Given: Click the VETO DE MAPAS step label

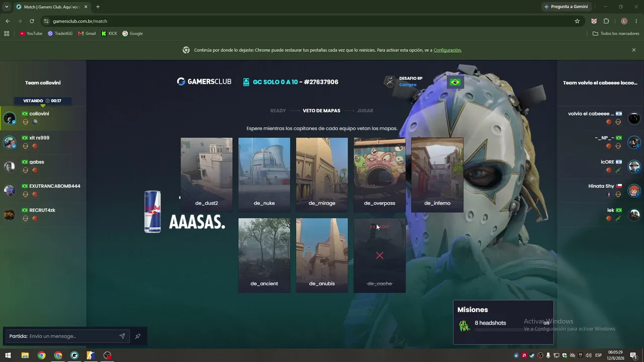Looking at the screenshot, I should pyautogui.click(x=321, y=111).
